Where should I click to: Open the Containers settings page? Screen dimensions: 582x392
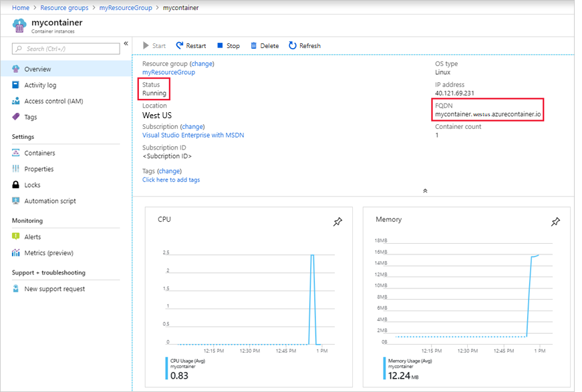(39, 153)
